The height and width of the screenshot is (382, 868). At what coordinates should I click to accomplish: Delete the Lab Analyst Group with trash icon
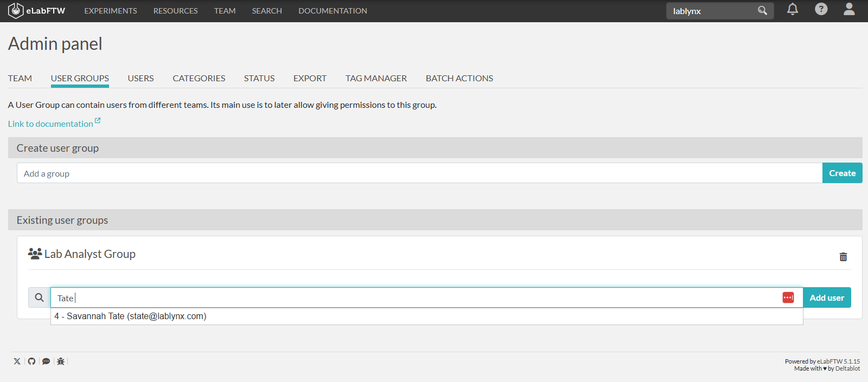[x=843, y=257]
